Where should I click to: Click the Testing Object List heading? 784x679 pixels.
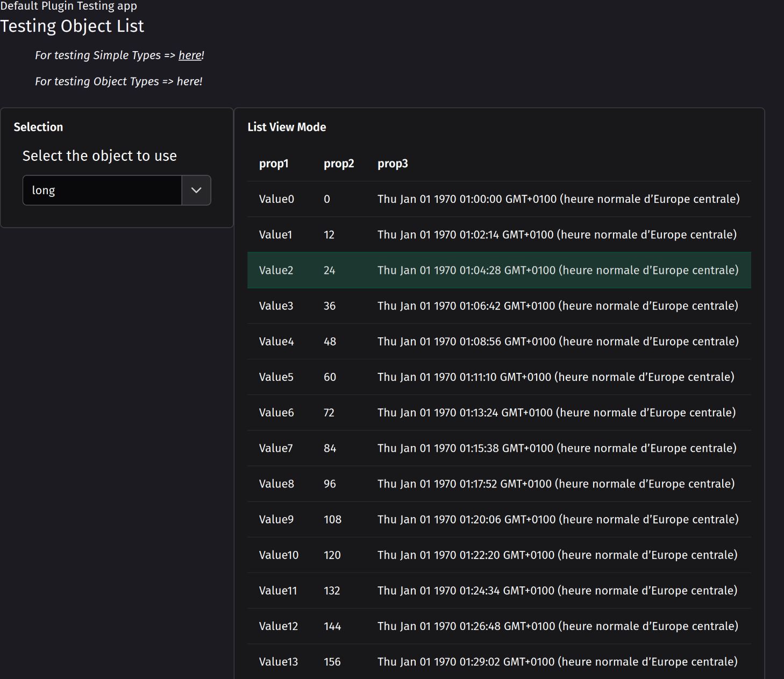[x=73, y=25]
